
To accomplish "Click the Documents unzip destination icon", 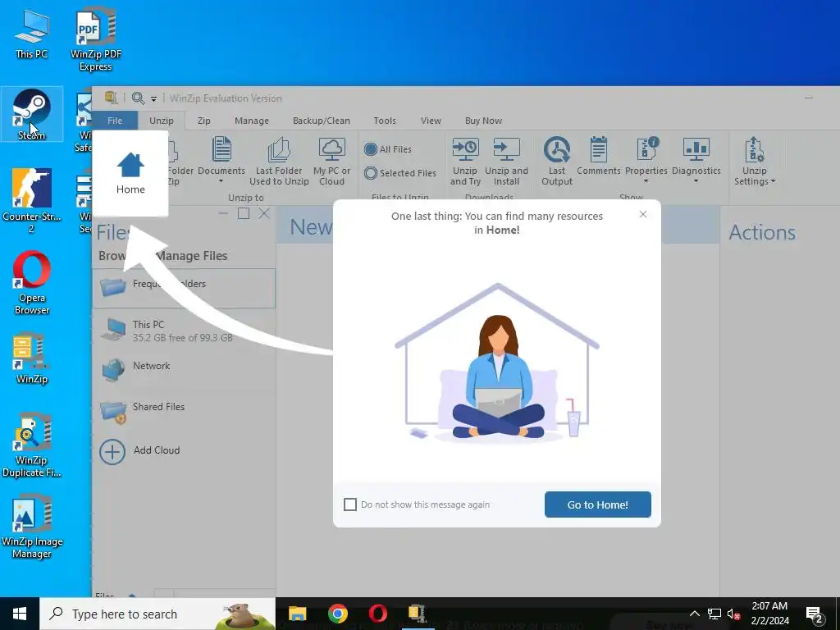I will 221,149.
